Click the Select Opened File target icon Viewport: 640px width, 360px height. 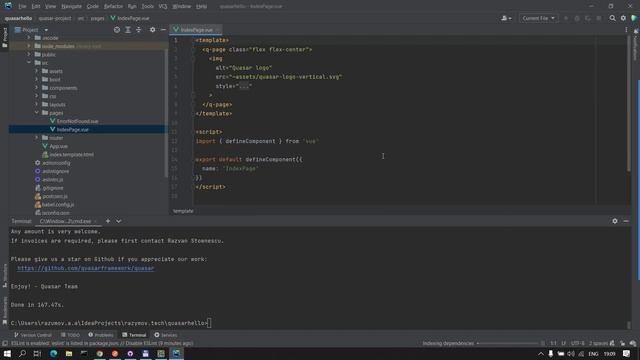pos(117,30)
